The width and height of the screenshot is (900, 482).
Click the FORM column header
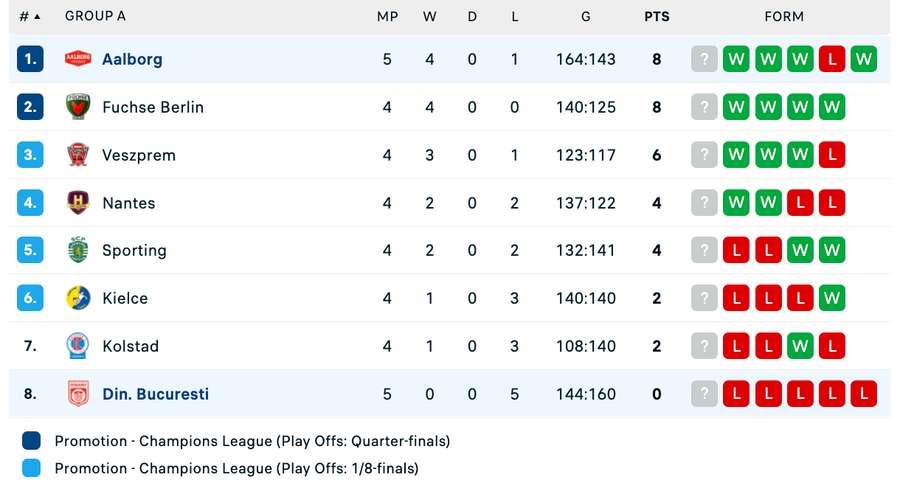point(784,17)
